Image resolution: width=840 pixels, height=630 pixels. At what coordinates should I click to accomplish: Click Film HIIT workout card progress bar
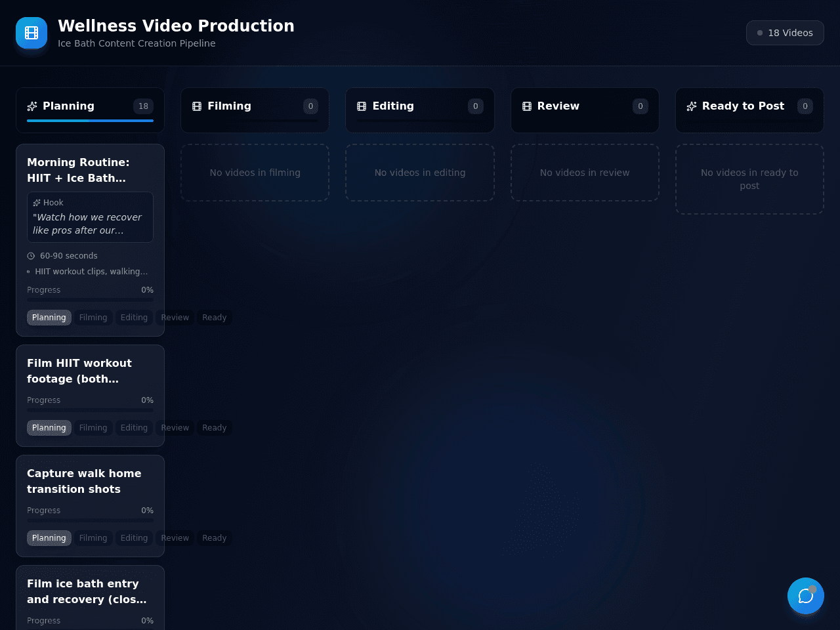click(90, 410)
